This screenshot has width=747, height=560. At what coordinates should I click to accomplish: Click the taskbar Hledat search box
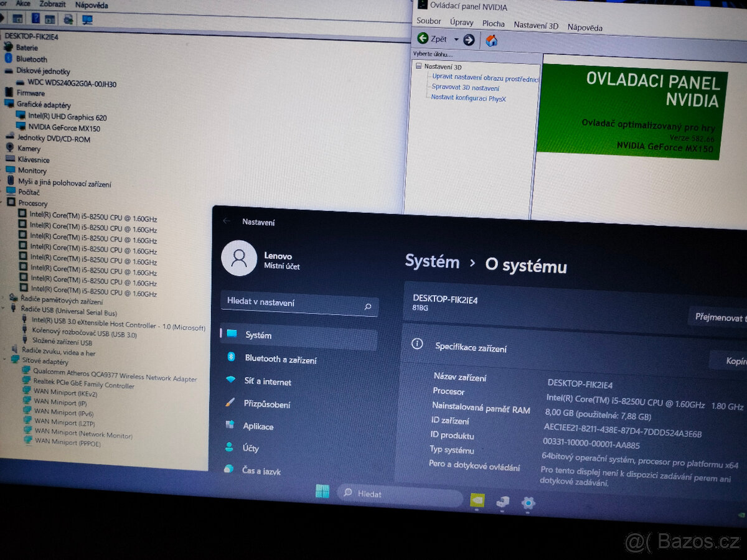(400, 496)
